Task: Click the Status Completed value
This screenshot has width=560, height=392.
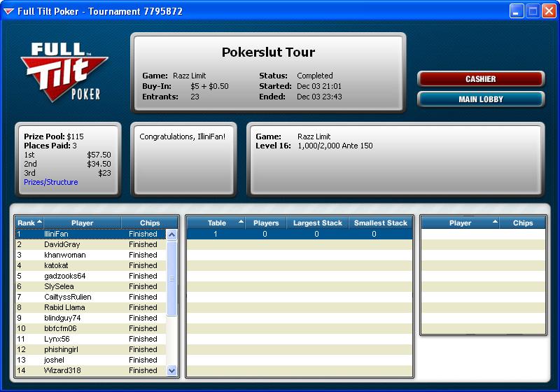Action: pyautogui.click(x=314, y=76)
